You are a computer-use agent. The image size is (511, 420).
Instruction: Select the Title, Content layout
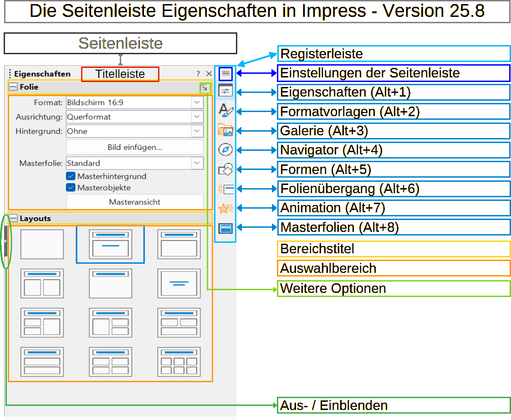coord(179,244)
